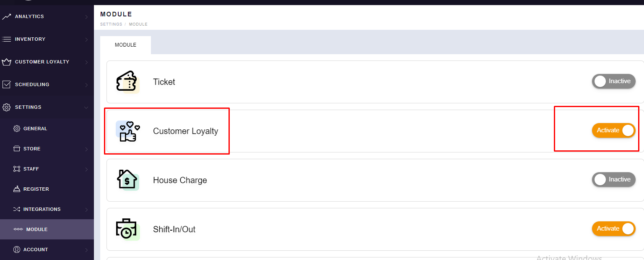
Task: Open the Account sidebar item
Action: 36,249
